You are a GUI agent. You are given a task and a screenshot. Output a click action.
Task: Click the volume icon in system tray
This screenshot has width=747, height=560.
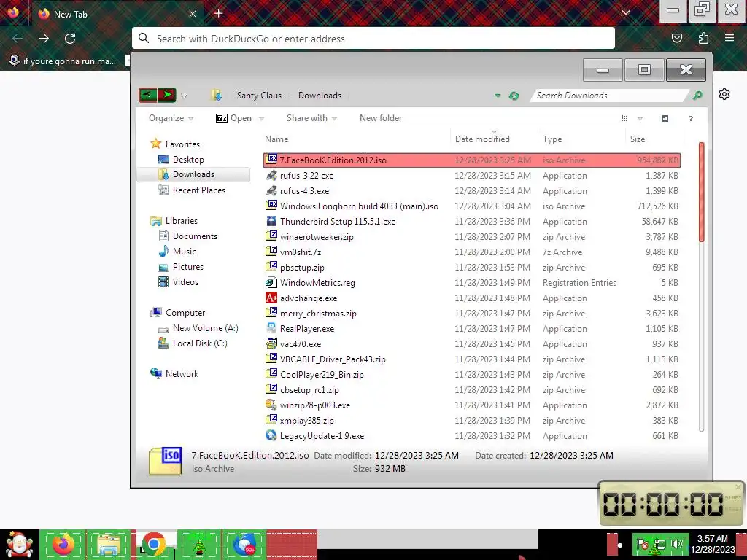tap(677, 544)
